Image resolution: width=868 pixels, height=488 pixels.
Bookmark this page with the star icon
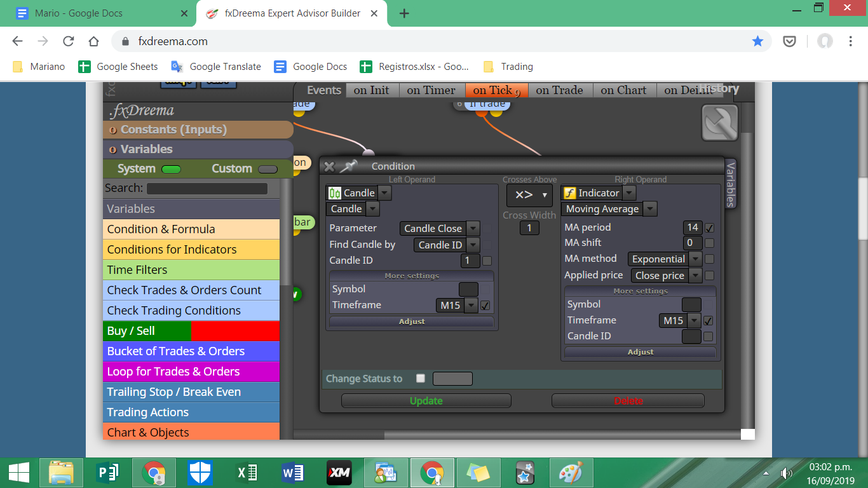(x=757, y=41)
